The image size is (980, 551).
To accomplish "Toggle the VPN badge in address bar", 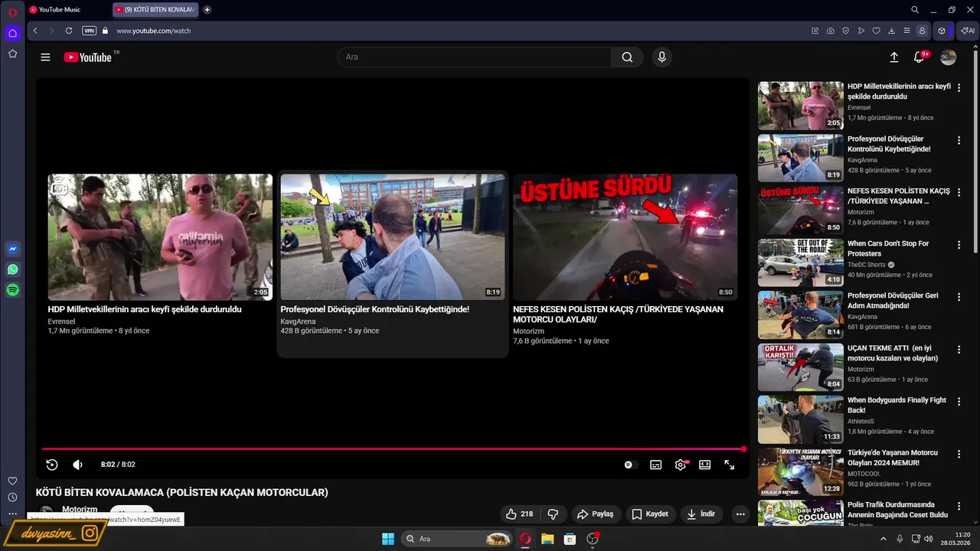I will (x=89, y=31).
